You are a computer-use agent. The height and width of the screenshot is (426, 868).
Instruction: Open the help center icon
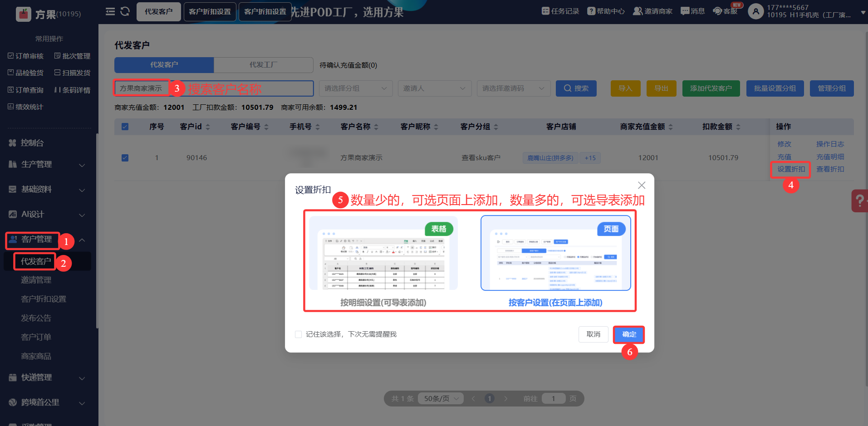(x=591, y=11)
